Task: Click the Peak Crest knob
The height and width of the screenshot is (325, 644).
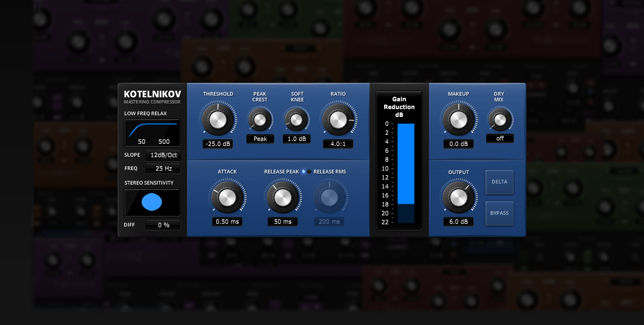Action: [259, 120]
